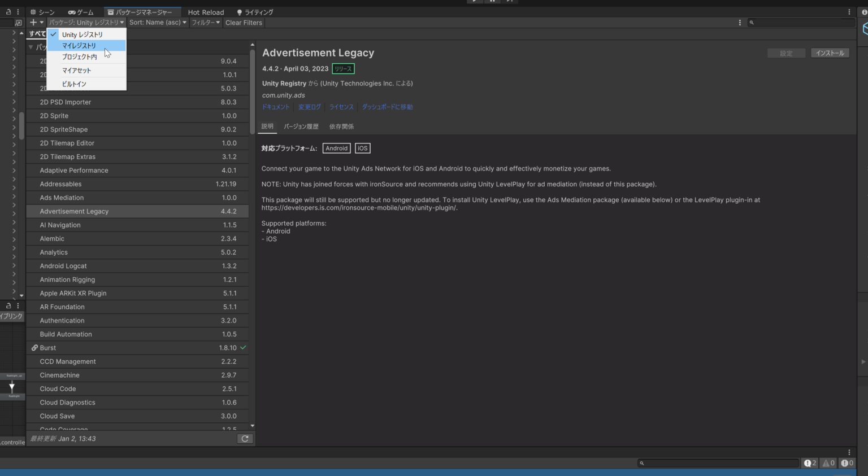
Task: Open the 変更ログ link
Action: click(309, 106)
